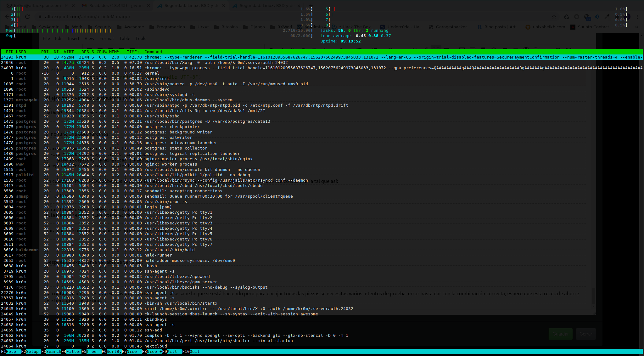
Task: Select the Xorg process row
Action: point(189,63)
